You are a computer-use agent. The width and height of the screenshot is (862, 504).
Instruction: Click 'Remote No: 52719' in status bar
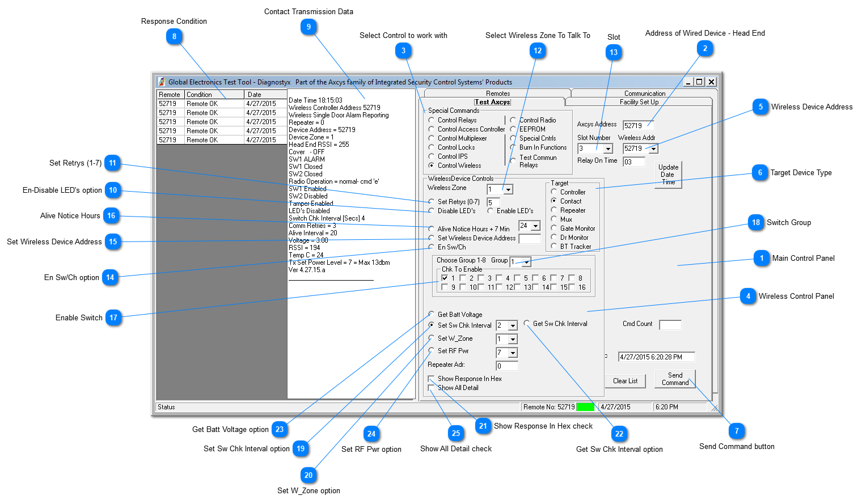tap(548, 407)
